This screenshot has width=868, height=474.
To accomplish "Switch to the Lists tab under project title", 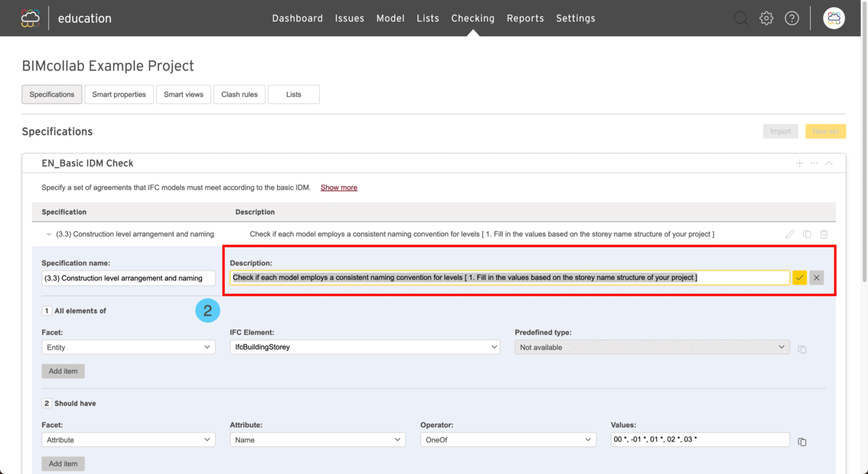I will point(294,95).
